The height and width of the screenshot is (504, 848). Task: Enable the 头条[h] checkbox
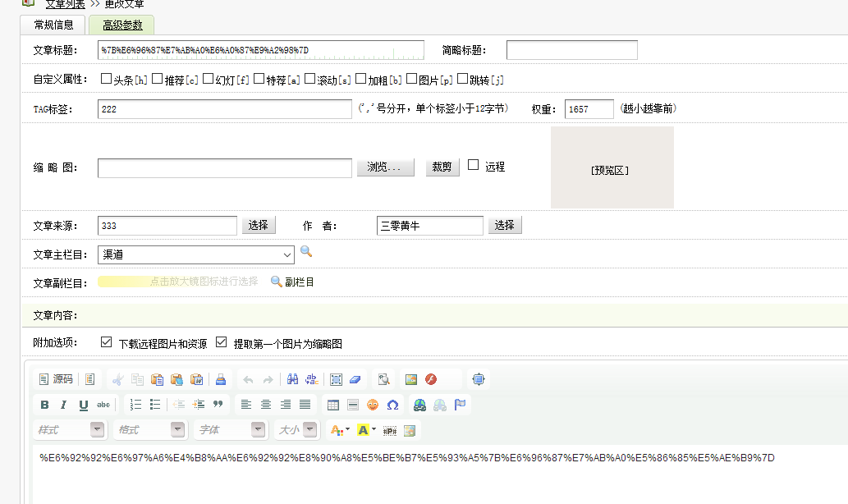(x=106, y=79)
